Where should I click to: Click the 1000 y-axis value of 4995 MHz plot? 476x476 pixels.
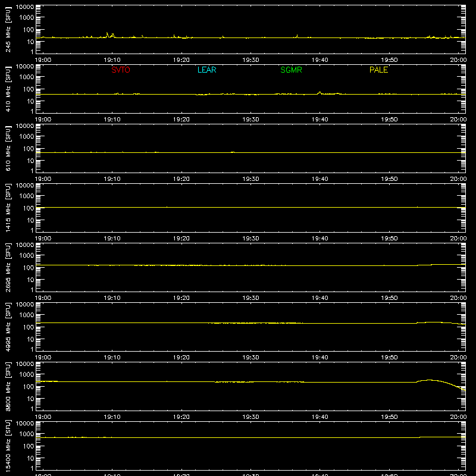(x=27, y=315)
